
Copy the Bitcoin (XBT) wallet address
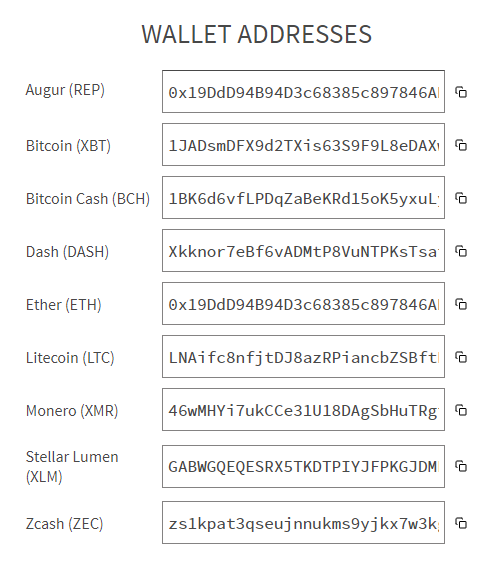pos(461,145)
